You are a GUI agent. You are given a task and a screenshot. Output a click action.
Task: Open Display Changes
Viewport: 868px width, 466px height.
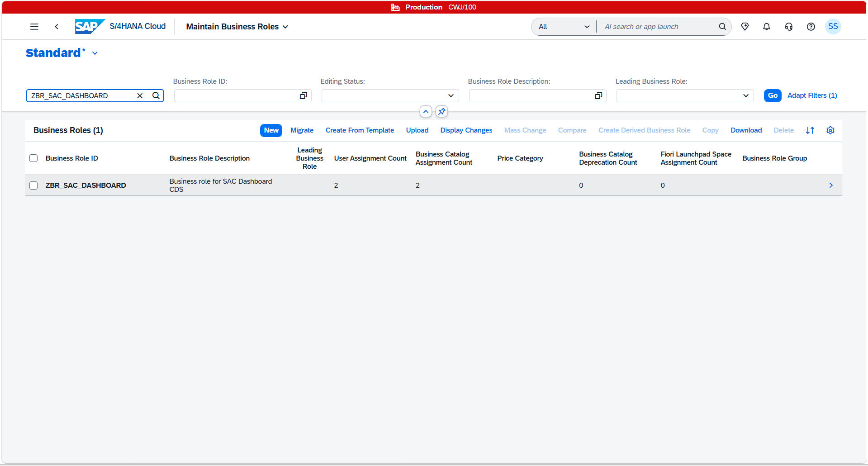[466, 130]
